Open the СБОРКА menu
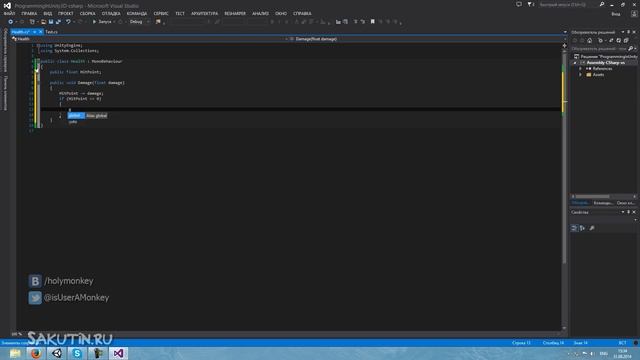 (87, 13)
